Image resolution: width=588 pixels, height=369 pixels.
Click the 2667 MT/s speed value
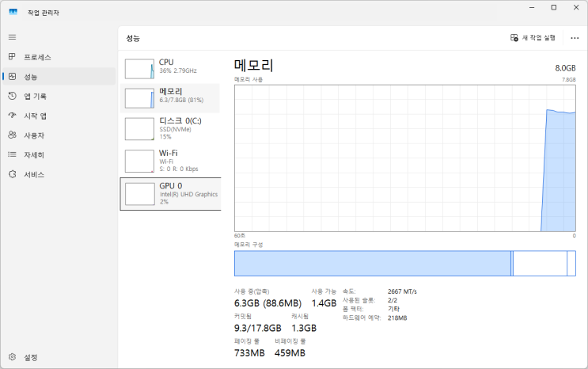coord(402,291)
